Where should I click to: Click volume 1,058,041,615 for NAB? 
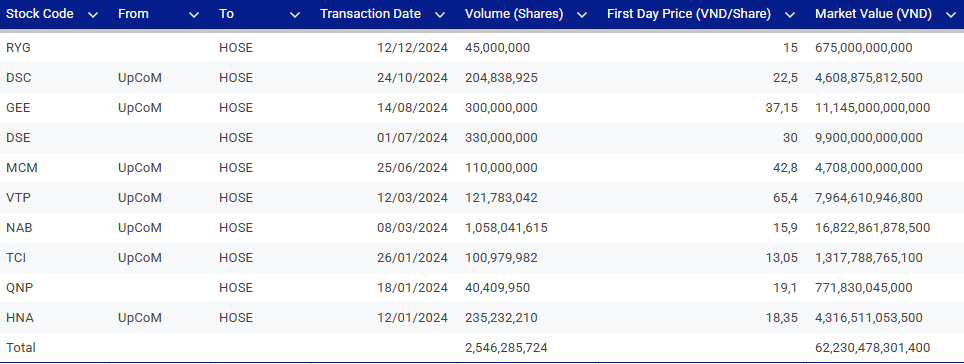(507, 228)
